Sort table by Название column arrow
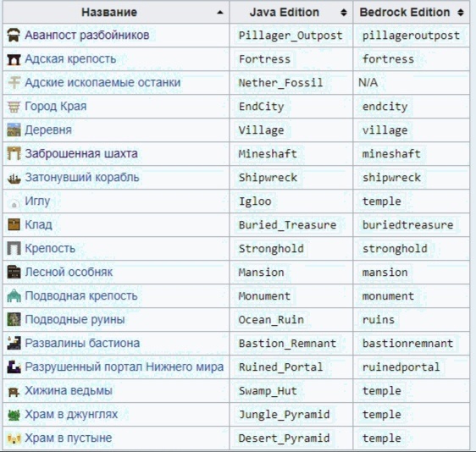The image size is (476, 452). (220, 13)
